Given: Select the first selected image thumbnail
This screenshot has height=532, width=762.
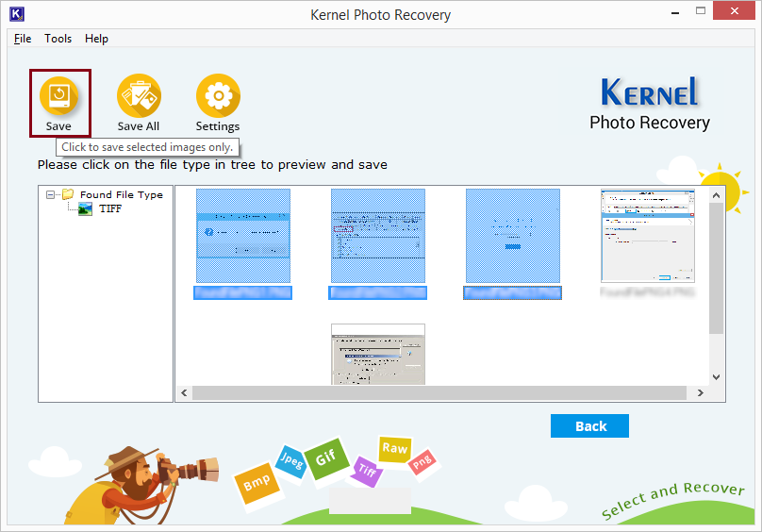Looking at the screenshot, I should click(243, 236).
